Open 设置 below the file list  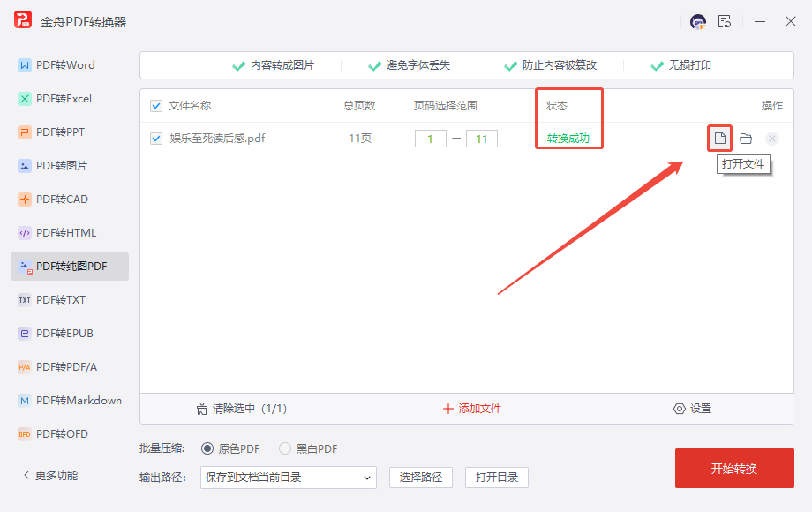[x=692, y=409]
